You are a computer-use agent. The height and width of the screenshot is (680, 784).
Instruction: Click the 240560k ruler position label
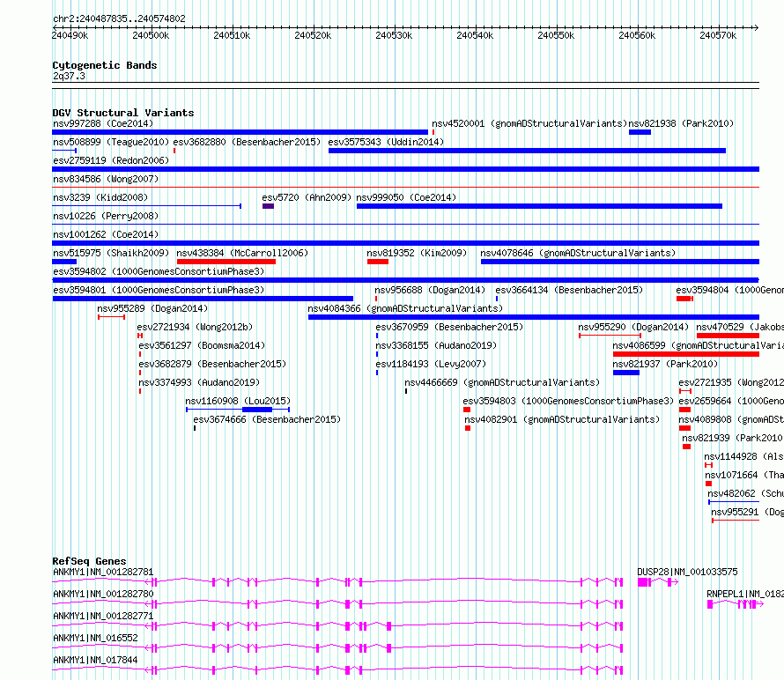[637, 35]
